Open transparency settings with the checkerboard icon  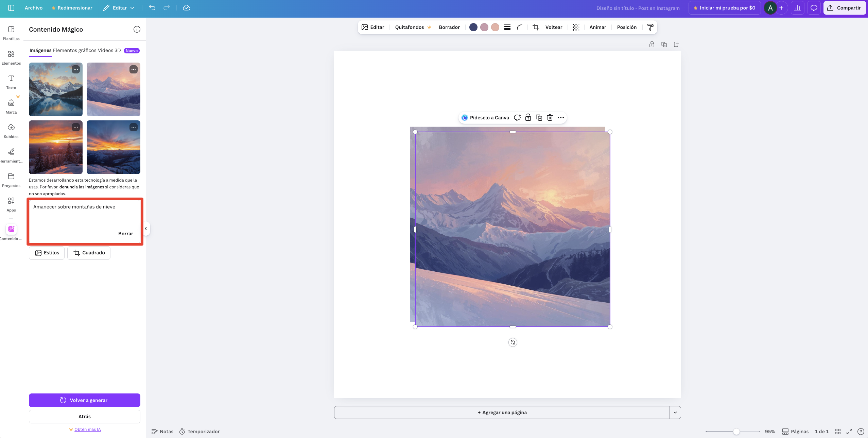click(x=575, y=27)
